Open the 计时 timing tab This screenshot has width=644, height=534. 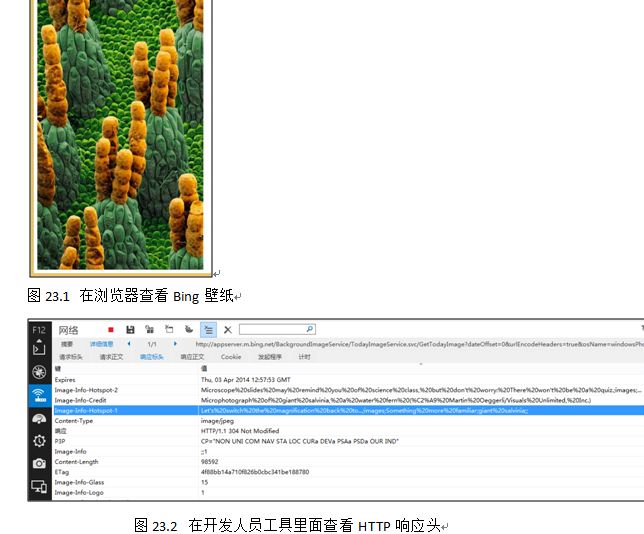tap(304, 357)
